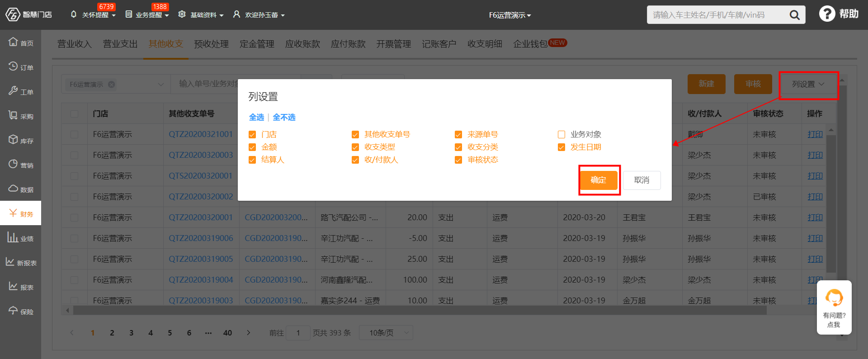
Task: Click the search magnifier icon
Action: pos(794,15)
